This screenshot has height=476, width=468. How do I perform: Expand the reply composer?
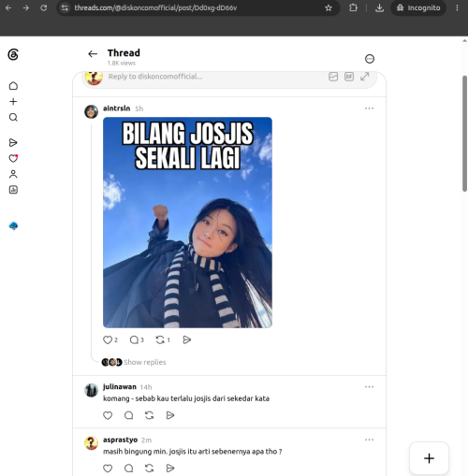point(364,77)
